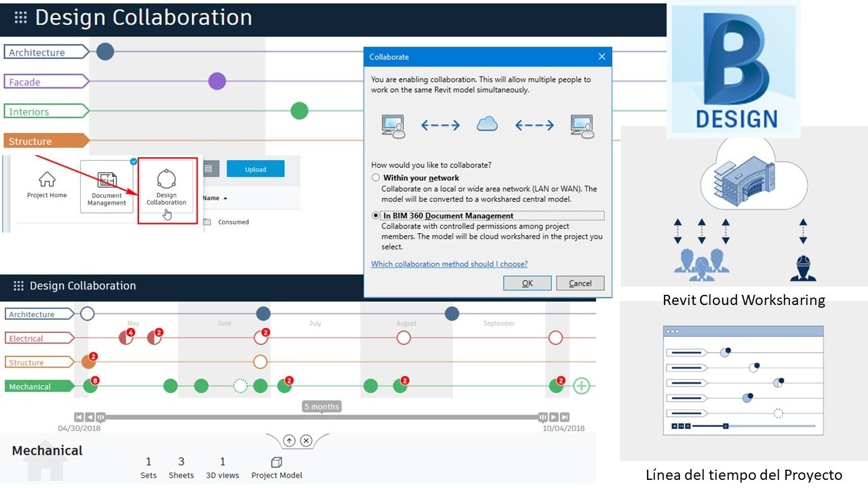Open the 1 3D views count
Viewport: 868px width, 488px height.
pyautogui.click(x=222, y=468)
